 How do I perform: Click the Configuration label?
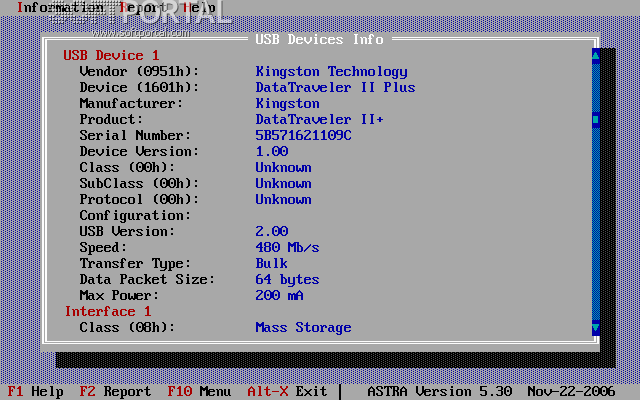click(135, 216)
